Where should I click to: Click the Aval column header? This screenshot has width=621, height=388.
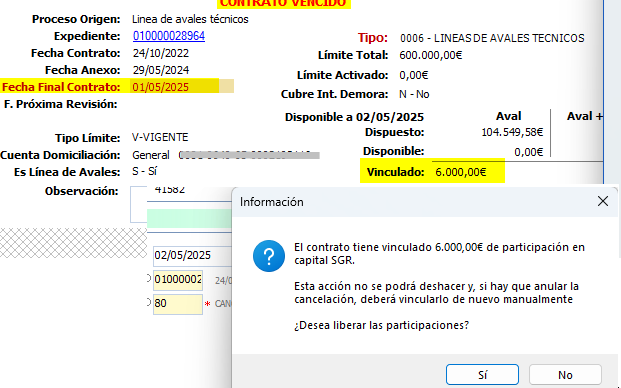click(509, 116)
